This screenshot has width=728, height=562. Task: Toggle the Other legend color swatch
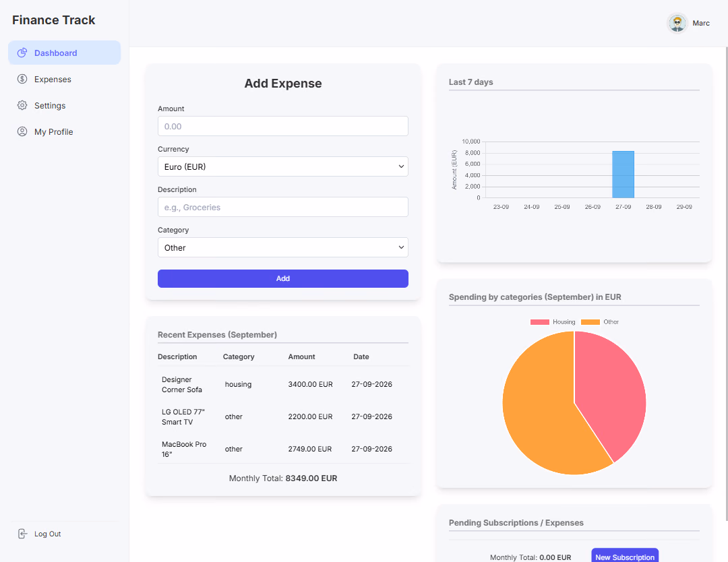(590, 322)
